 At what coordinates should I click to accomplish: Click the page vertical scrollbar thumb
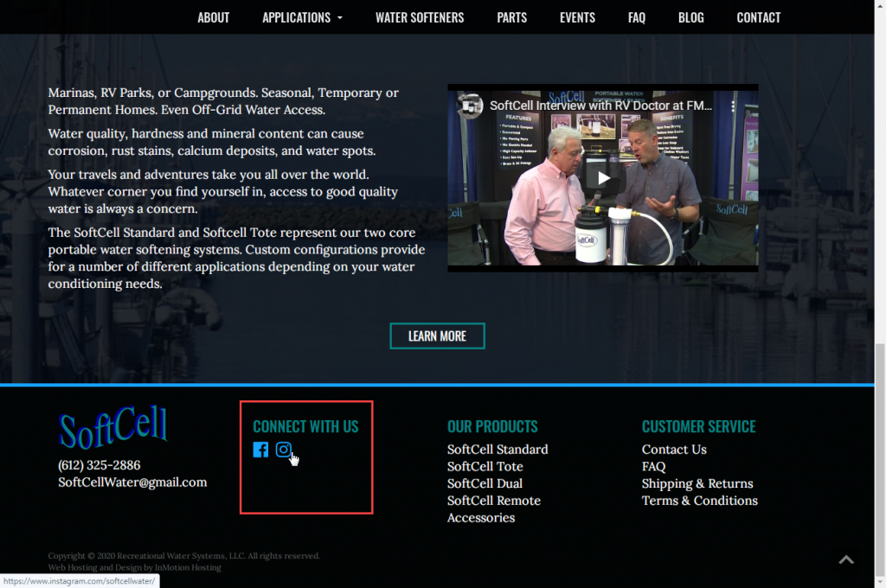(x=880, y=459)
